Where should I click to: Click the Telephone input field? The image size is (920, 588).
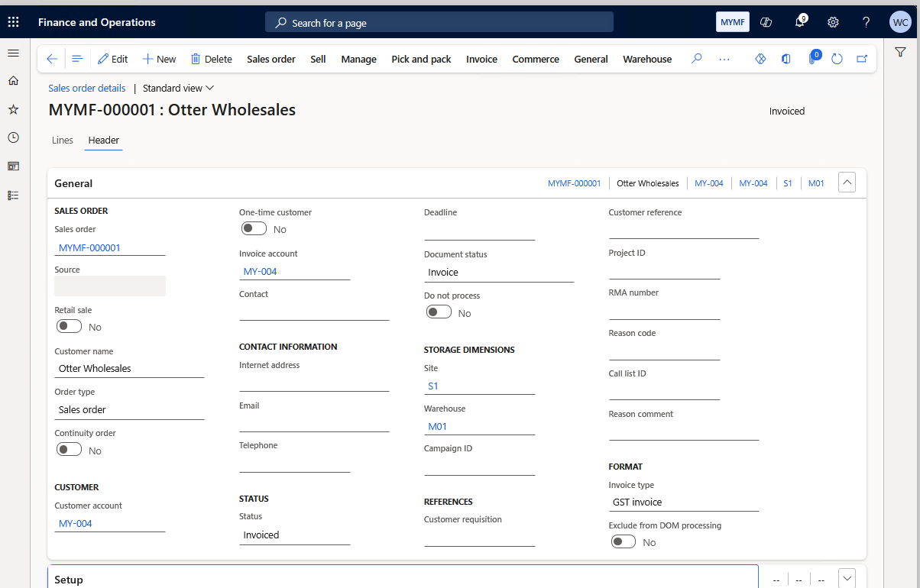[x=295, y=463]
